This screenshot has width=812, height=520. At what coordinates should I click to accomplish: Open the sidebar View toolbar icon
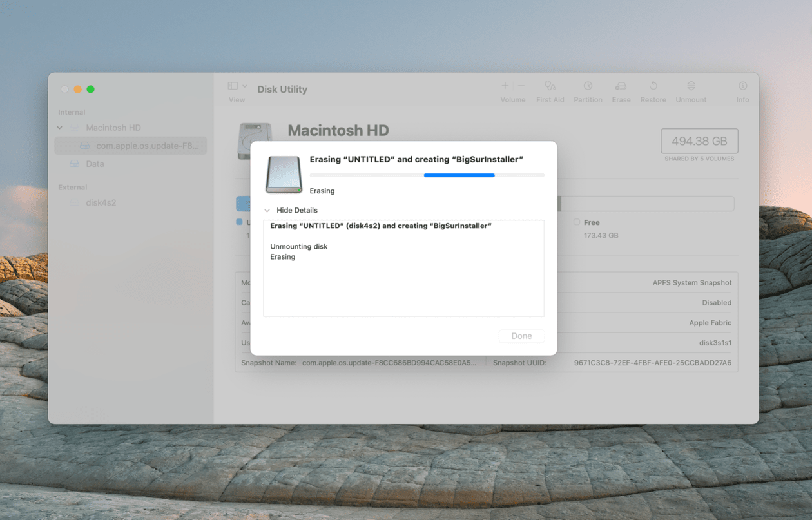pyautogui.click(x=233, y=86)
